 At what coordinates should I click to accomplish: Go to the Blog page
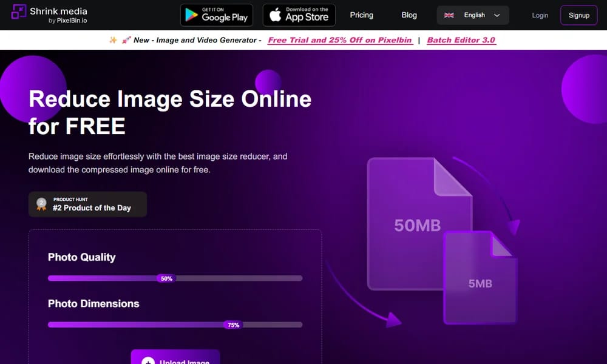(x=409, y=15)
